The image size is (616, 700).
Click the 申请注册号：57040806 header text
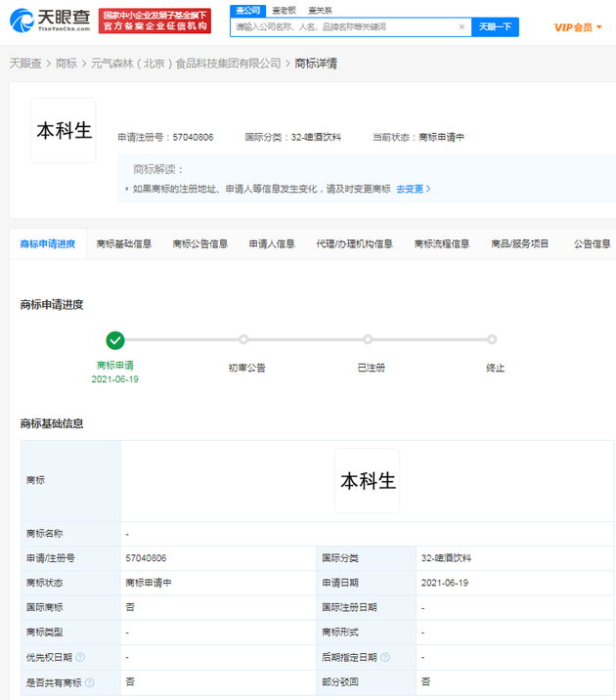165,137
